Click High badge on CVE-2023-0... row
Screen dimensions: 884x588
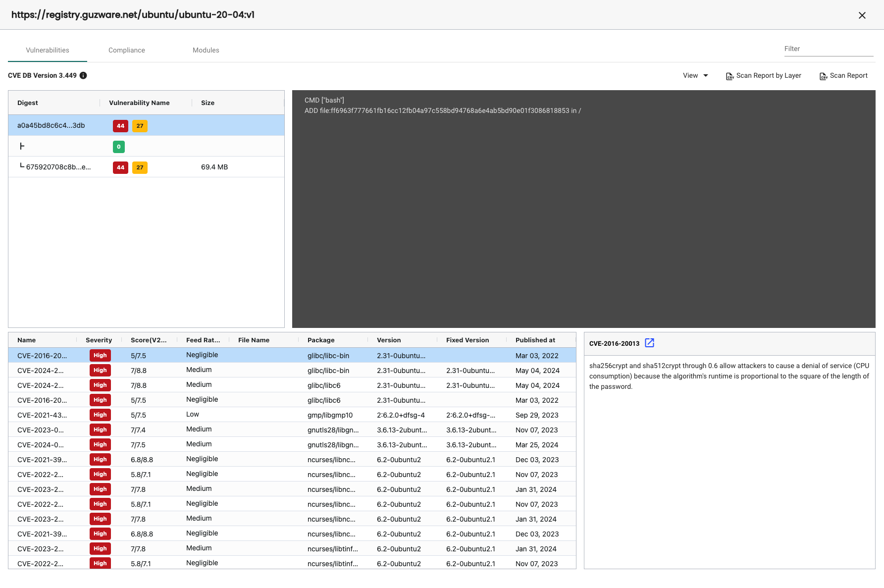[x=100, y=429]
